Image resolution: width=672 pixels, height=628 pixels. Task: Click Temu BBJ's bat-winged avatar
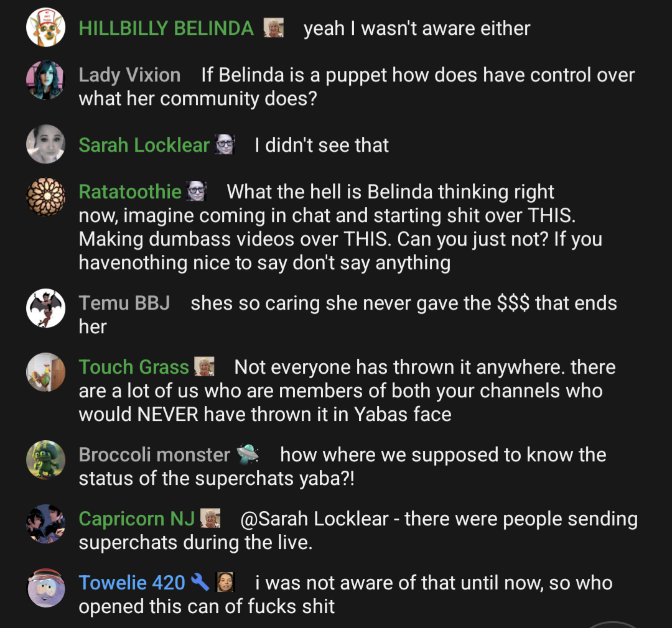[45, 308]
